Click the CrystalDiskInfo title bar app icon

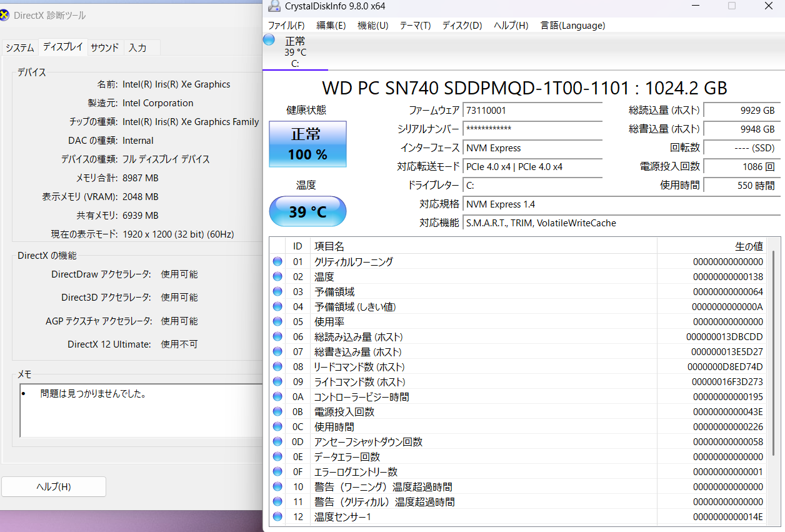[274, 6]
